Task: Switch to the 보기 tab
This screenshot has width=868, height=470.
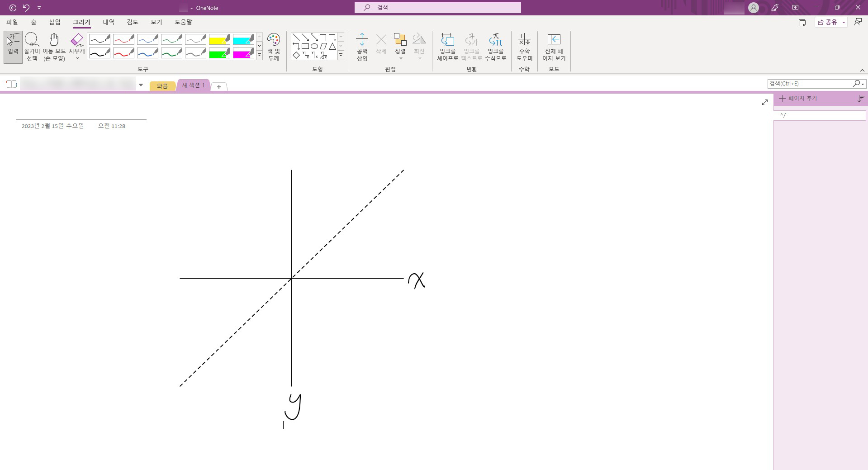Action: coord(157,22)
